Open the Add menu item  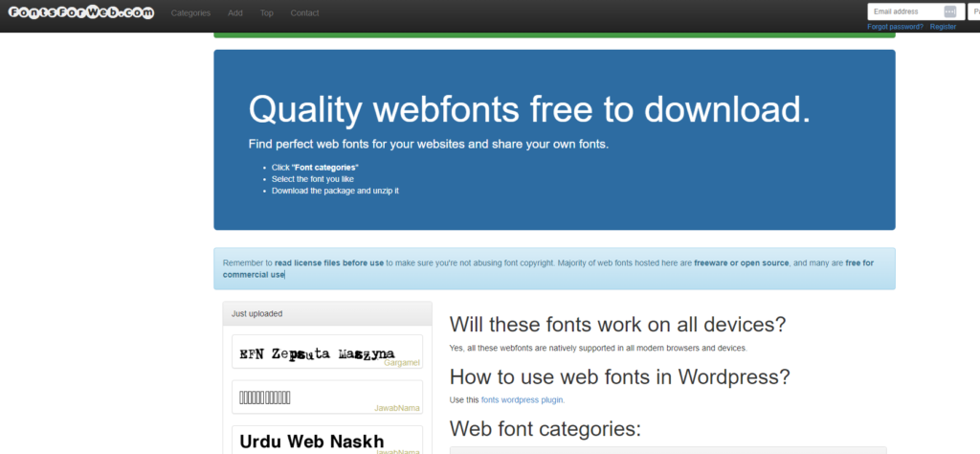coord(235,12)
